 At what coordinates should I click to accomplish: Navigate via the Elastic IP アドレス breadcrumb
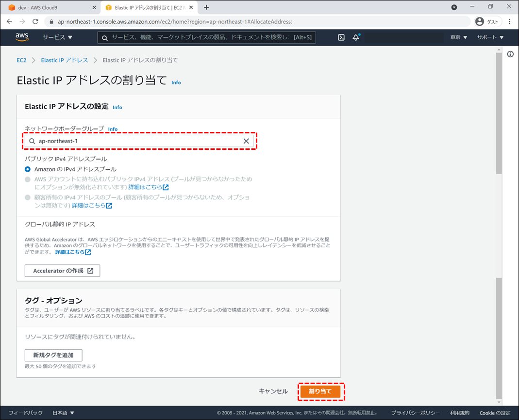(65, 60)
